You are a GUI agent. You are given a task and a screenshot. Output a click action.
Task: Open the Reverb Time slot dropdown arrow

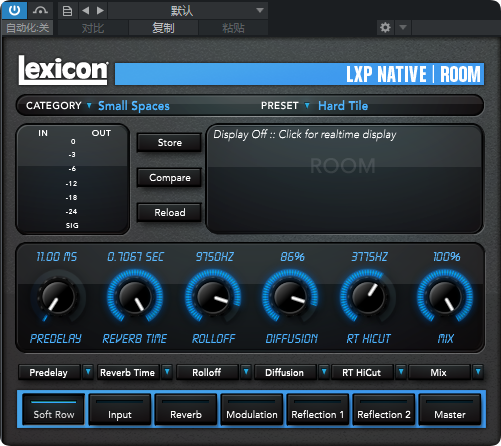pos(167,372)
